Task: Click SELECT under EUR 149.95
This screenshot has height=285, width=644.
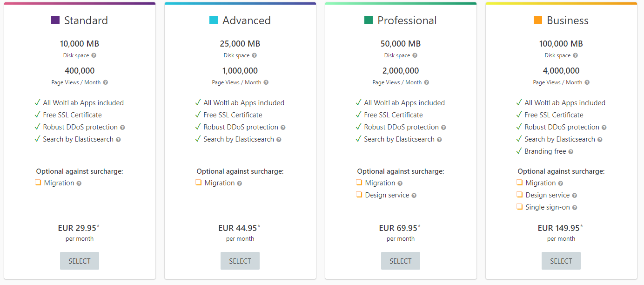Action: 561,261
